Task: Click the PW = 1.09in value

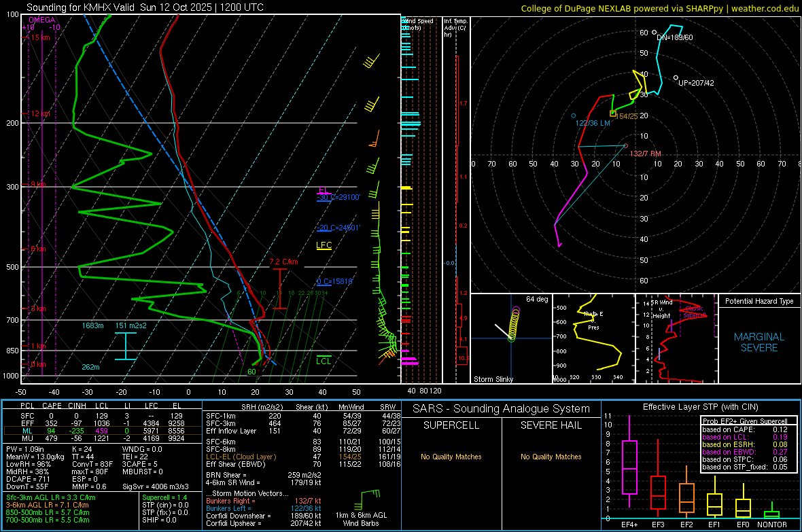Action: (x=25, y=449)
